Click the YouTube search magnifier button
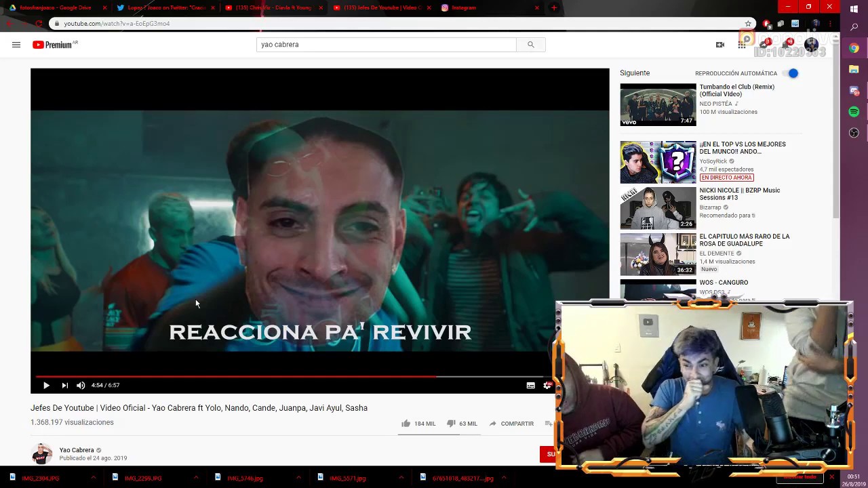 point(530,45)
